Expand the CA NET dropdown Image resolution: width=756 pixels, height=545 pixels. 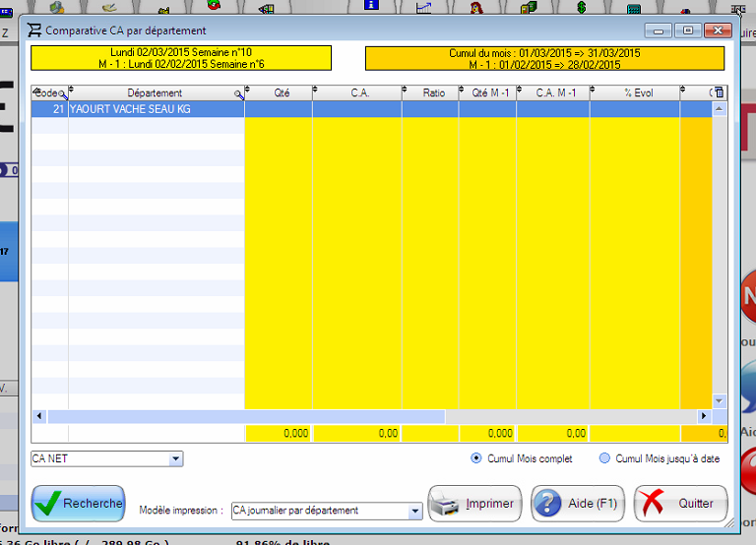click(x=176, y=458)
